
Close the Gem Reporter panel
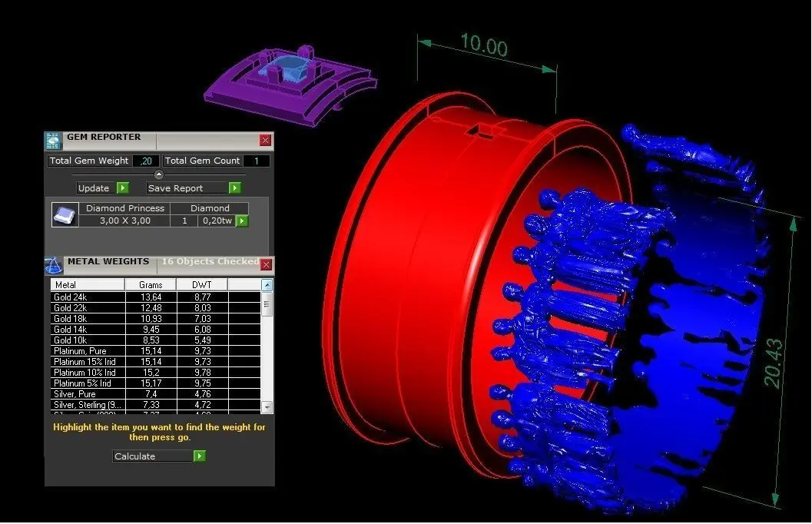pos(265,141)
